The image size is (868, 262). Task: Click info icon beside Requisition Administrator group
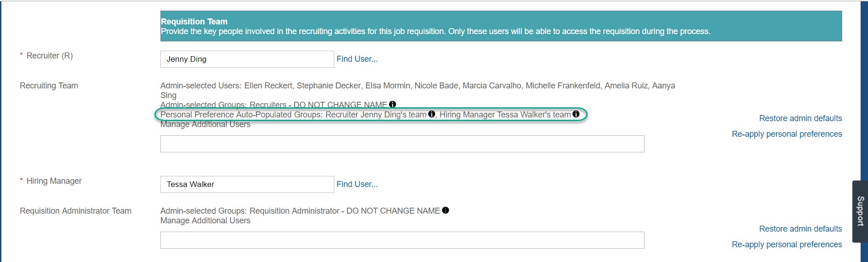(445, 210)
